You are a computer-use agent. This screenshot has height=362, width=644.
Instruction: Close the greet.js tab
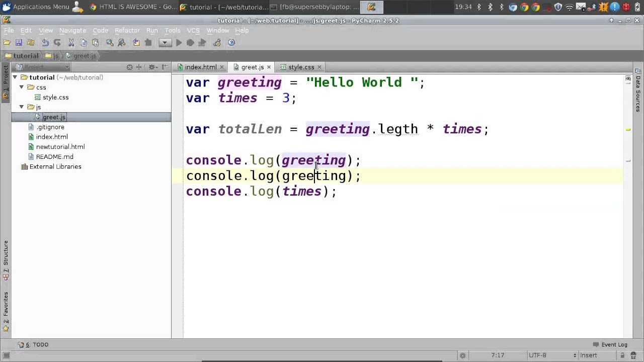pos(269,67)
